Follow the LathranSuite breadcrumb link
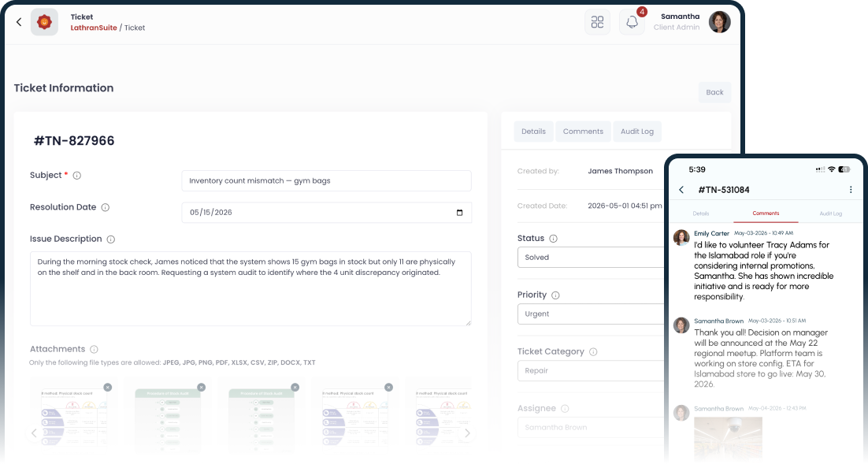The image size is (868, 464). click(x=94, y=28)
